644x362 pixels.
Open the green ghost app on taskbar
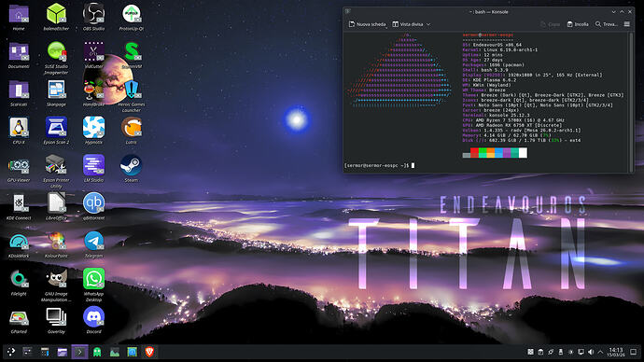(x=97, y=352)
